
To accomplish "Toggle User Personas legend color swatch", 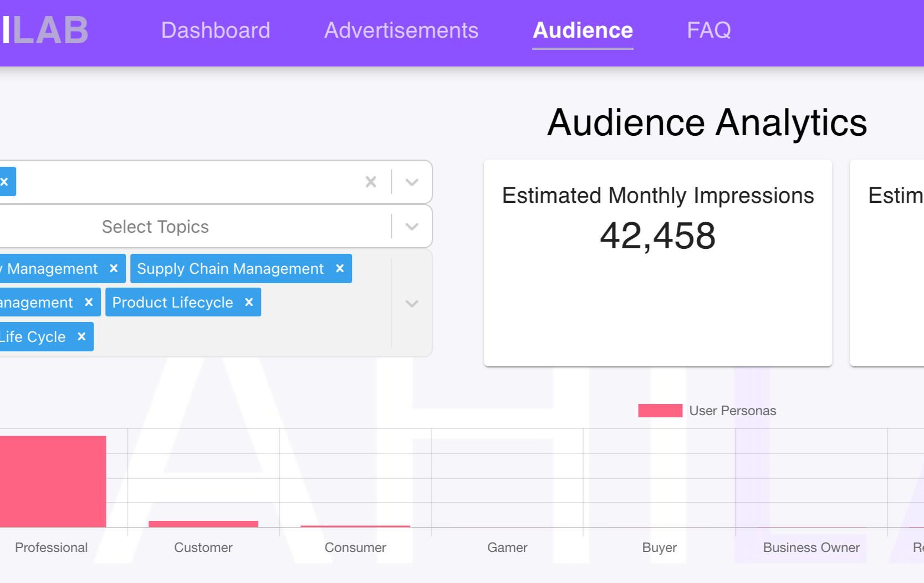I will (x=660, y=411).
